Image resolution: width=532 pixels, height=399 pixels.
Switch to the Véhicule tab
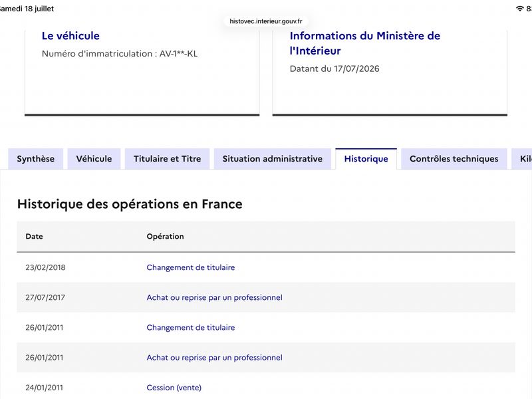(94, 159)
